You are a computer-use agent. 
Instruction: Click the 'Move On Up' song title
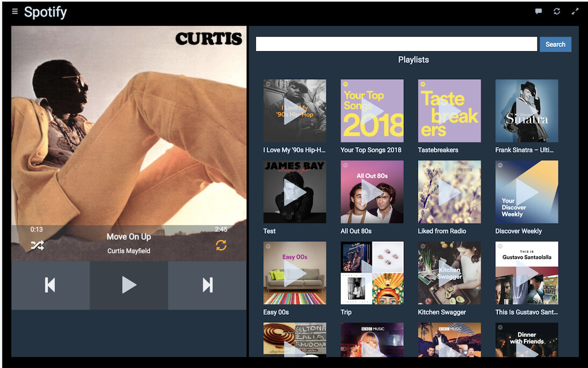[129, 237]
